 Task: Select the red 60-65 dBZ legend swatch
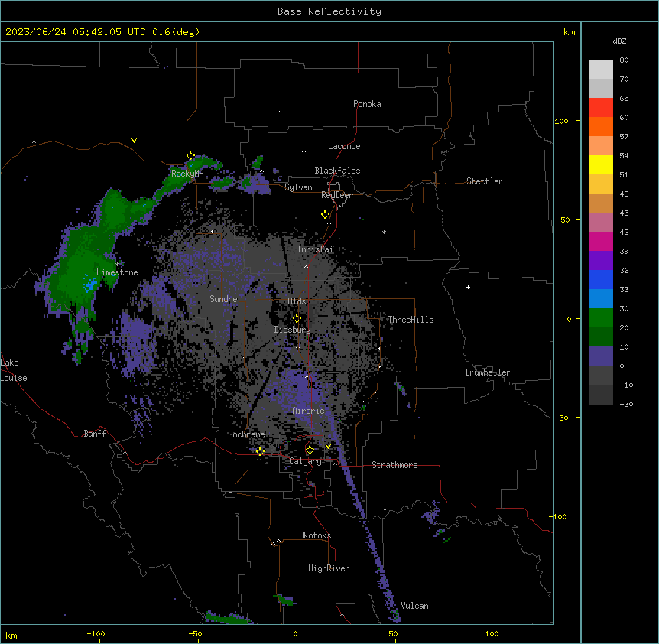601,108
